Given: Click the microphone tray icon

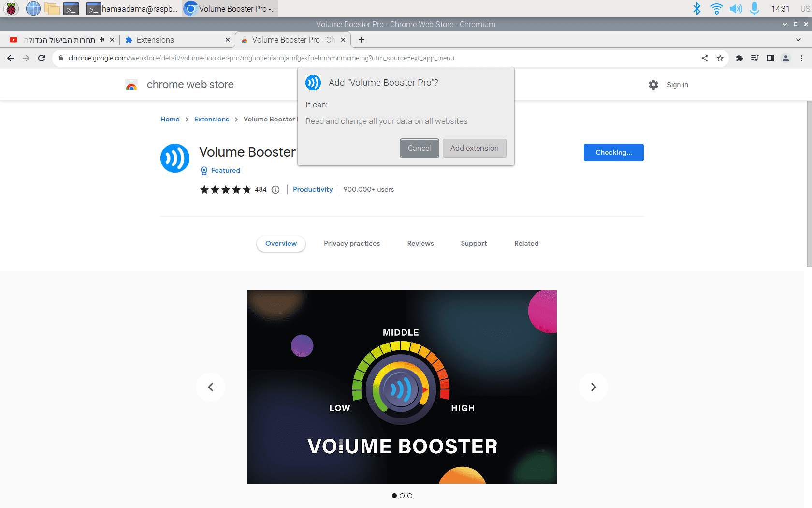Looking at the screenshot, I should pos(754,9).
